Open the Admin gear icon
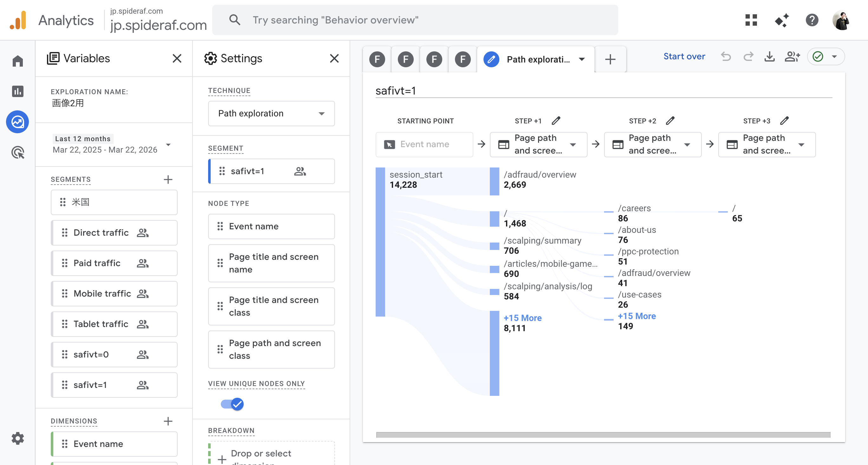Image resolution: width=868 pixels, height=465 pixels. point(17,438)
